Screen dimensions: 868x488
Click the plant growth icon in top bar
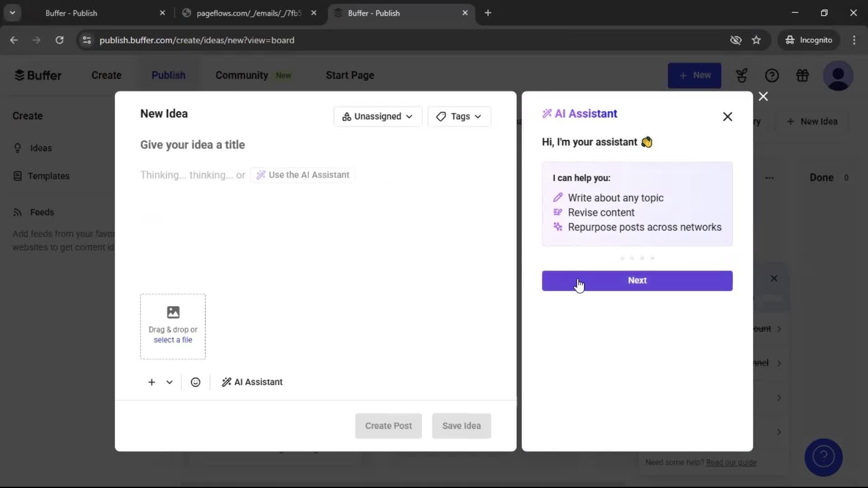click(x=742, y=75)
